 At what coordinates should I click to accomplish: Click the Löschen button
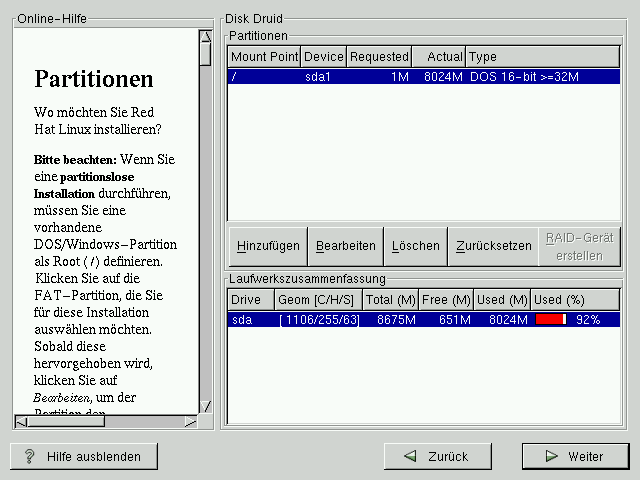[x=415, y=246]
